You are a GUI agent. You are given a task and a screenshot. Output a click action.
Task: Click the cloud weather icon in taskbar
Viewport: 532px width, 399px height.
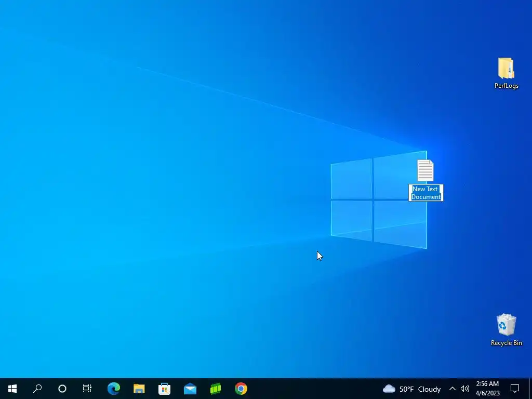tap(389, 389)
